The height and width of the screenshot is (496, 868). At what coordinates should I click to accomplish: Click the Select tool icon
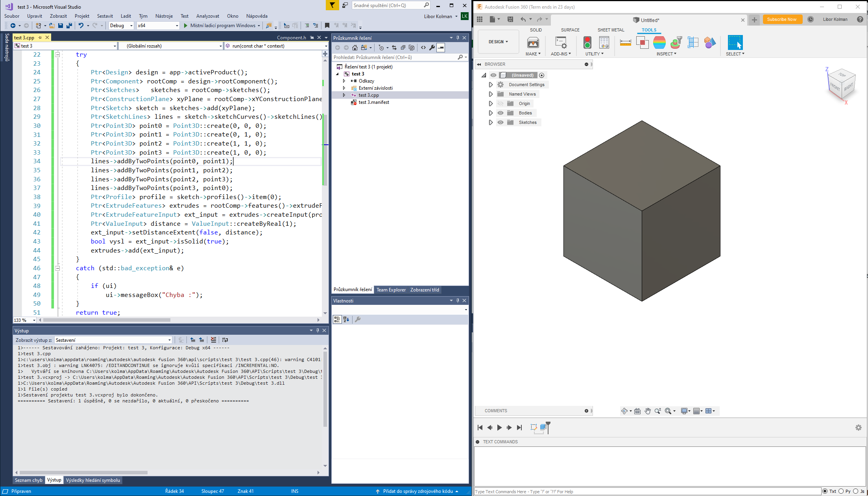pos(735,42)
